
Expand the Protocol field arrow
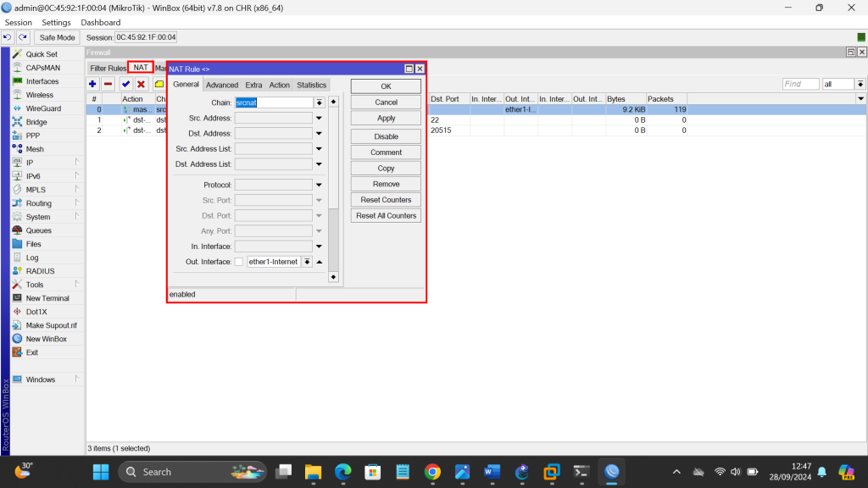click(320, 185)
